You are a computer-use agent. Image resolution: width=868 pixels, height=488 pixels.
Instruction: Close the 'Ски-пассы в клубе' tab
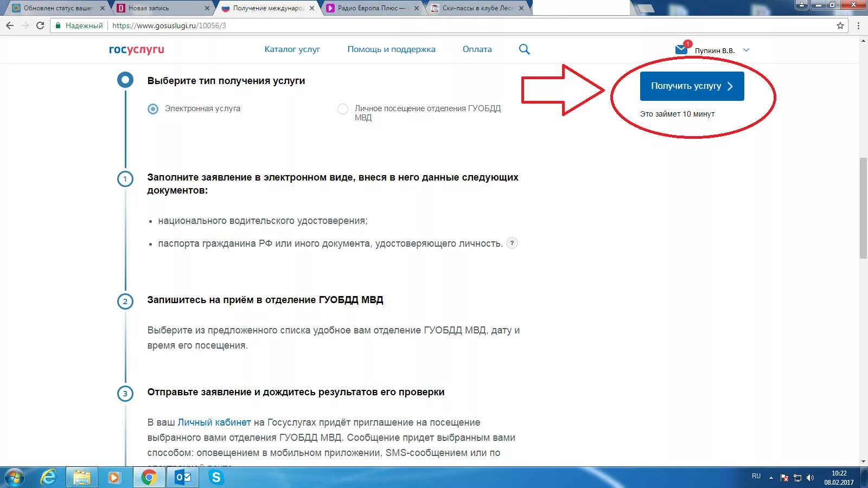click(521, 8)
